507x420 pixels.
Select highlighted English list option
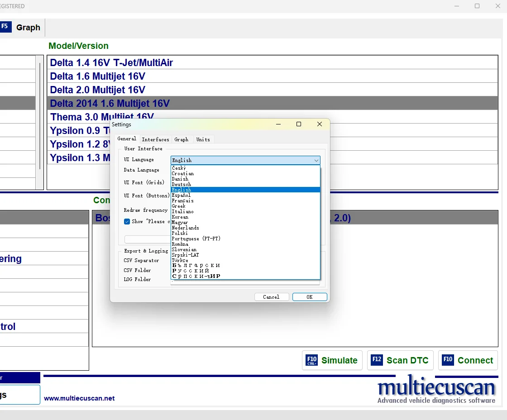tap(245, 190)
